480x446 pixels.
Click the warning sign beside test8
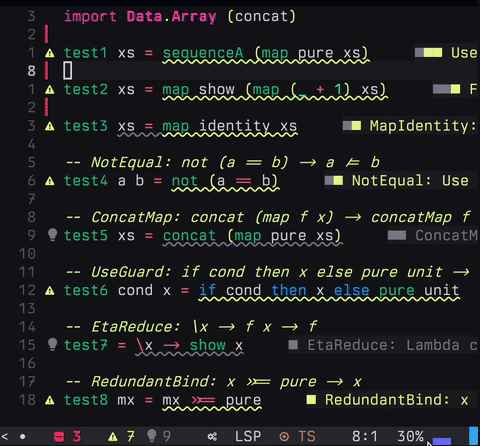pyautogui.click(x=50, y=400)
